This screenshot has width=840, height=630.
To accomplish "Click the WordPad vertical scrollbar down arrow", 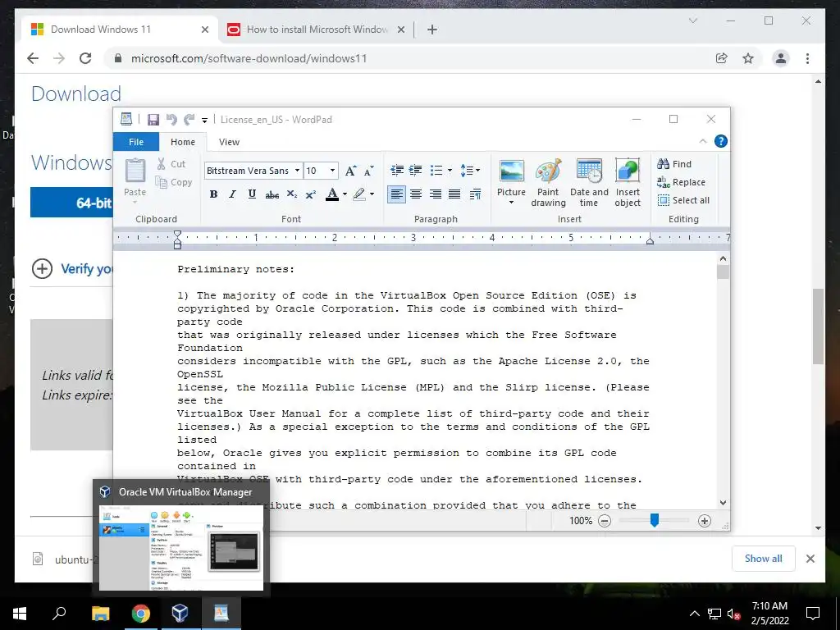I will tap(724, 503).
